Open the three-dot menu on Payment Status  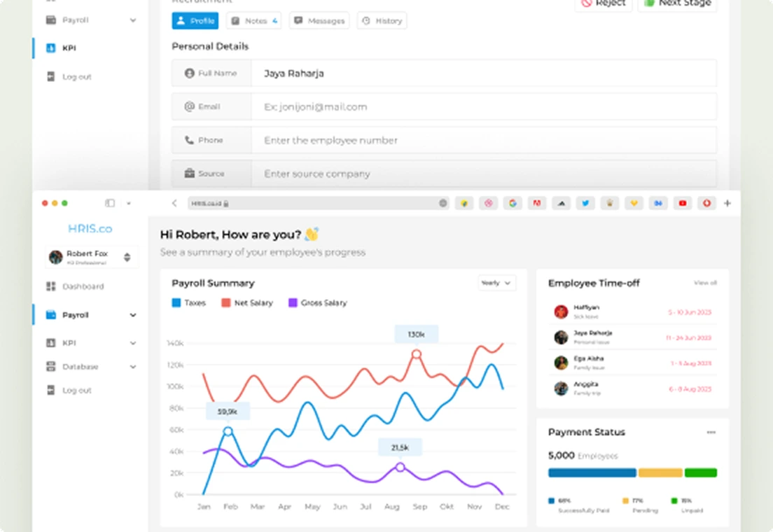tap(711, 433)
